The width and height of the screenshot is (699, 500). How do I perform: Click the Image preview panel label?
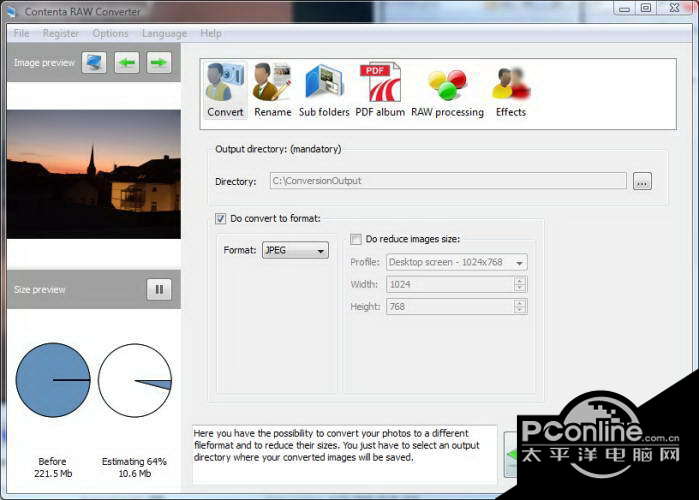pos(44,63)
